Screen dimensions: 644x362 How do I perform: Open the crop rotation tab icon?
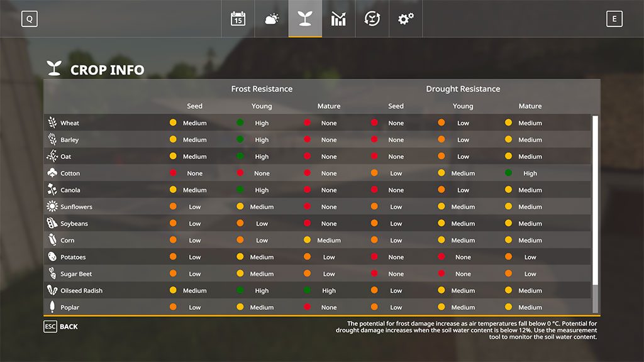[x=372, y=19]
